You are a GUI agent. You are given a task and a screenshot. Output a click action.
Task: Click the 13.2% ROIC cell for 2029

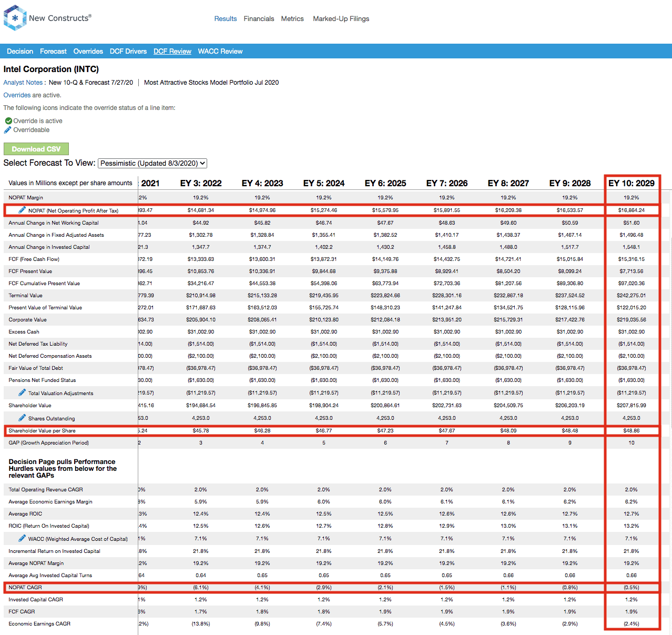click(x=632, y=526)
